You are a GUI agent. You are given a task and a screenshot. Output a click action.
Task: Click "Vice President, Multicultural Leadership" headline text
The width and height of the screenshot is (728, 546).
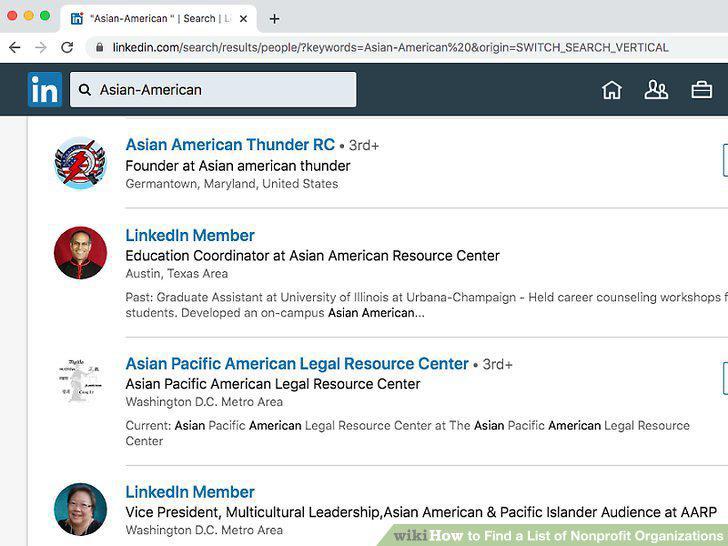421,512
